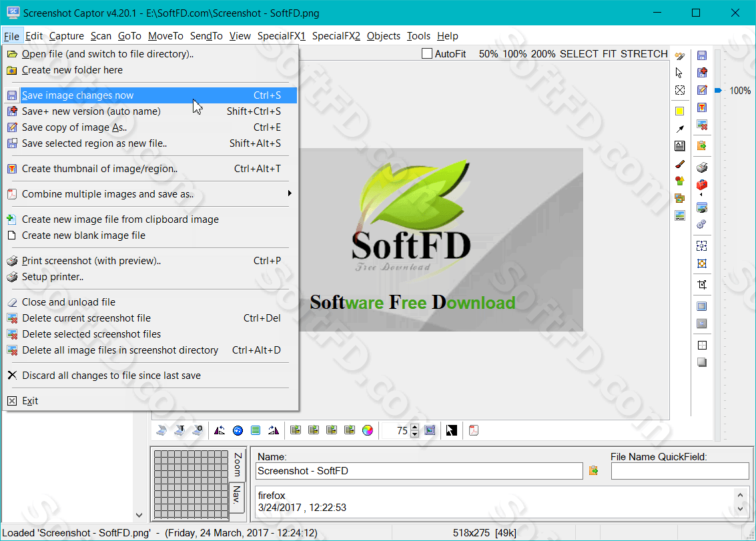Click down arrow of left panel scrollbar
The image size is (756, 541).
tap(139, 515)
